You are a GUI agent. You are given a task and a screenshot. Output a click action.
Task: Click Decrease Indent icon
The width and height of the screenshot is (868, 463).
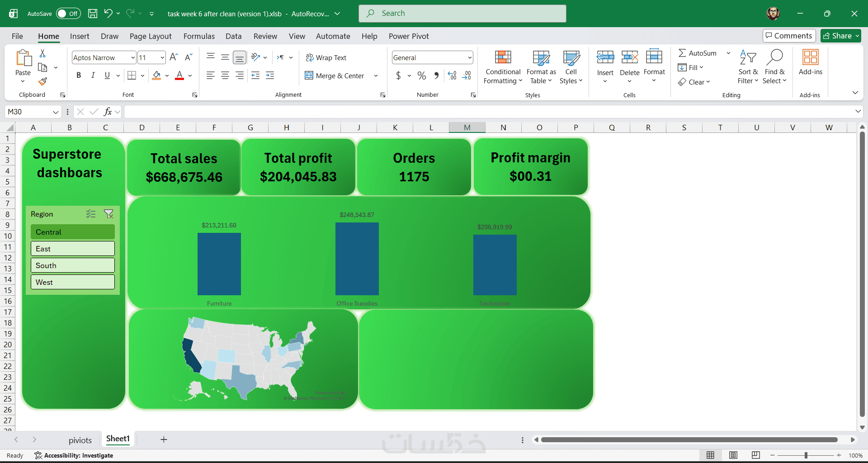255,76
